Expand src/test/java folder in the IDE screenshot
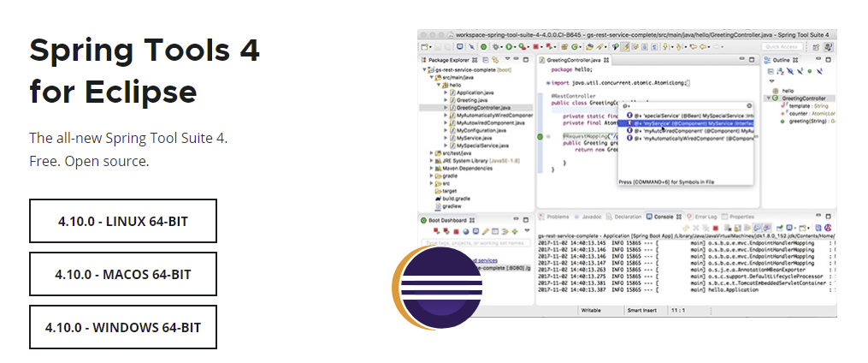 pos(432,153)
